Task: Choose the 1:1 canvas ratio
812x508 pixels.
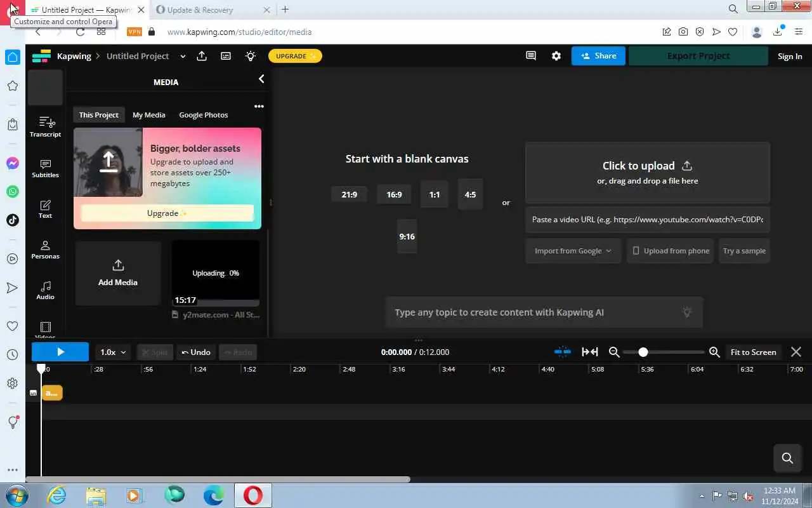Action: pyautogui.click(x=435, y=194)
